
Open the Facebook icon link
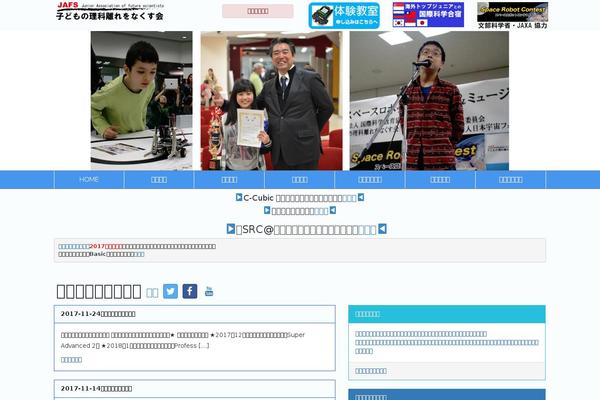coord(190,291)
